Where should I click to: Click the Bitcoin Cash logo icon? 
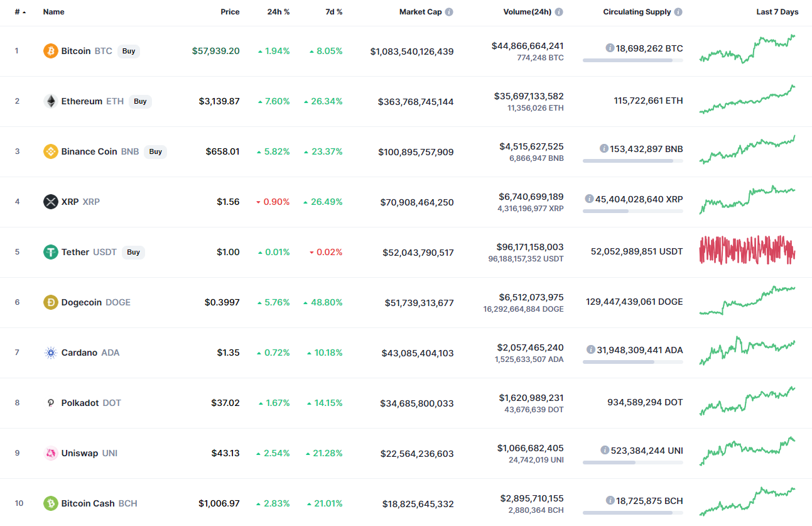point(51,503)
